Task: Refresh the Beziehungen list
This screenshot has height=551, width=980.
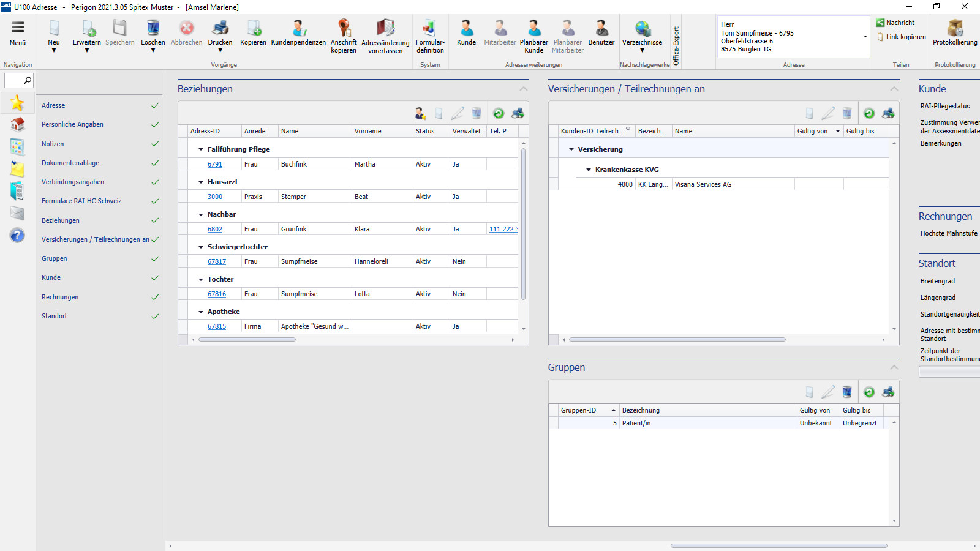Action: (x=499, y=113)
